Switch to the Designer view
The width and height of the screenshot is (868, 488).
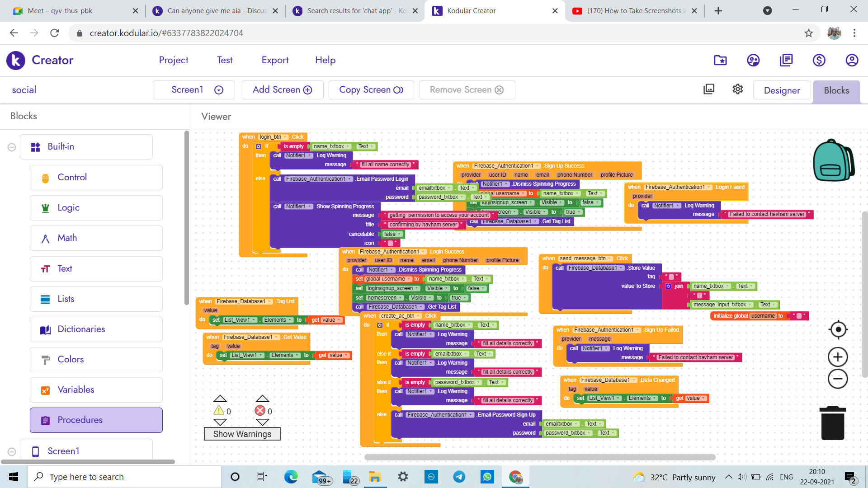(782, 90)
